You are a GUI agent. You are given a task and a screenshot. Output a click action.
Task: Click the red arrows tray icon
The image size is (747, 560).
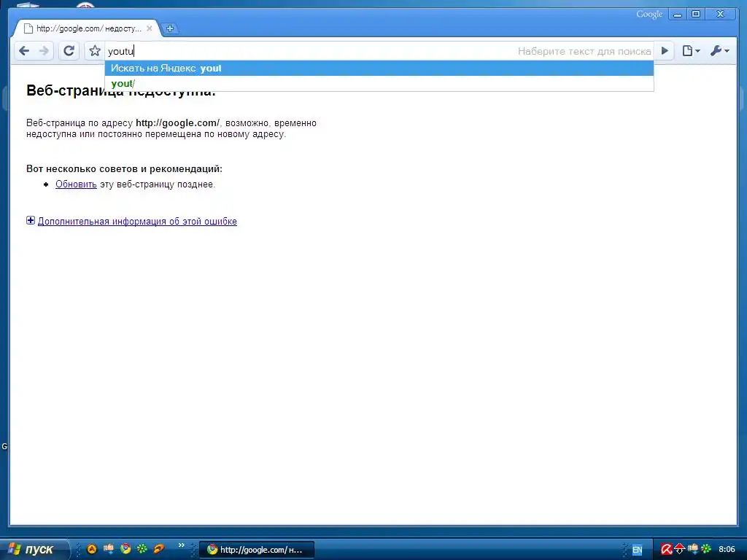pos(680,550)
